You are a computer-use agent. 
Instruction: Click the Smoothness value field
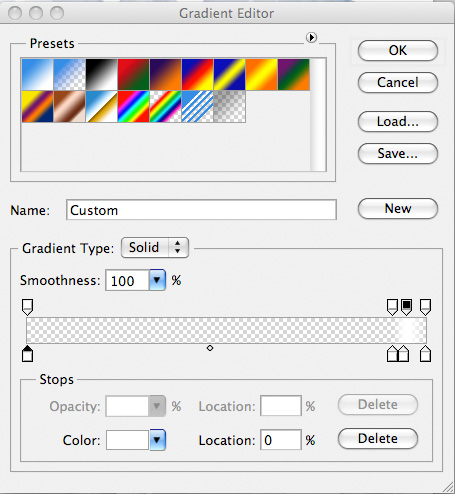(127, 280)
